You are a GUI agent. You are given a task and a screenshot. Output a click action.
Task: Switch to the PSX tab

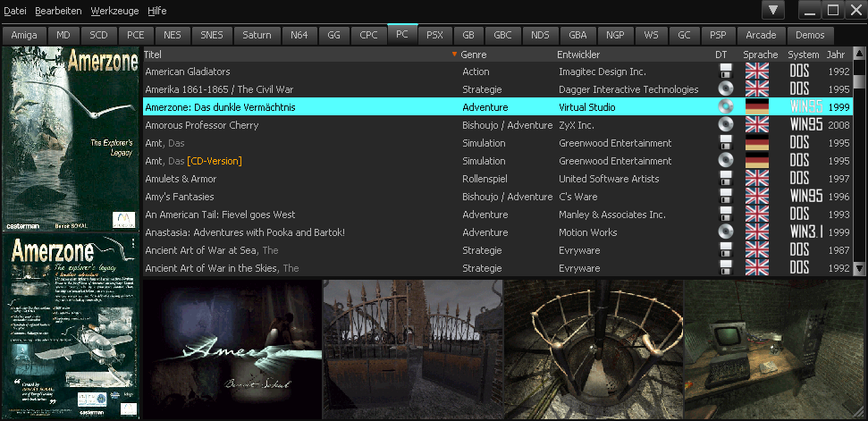click(x=434, y=35)
